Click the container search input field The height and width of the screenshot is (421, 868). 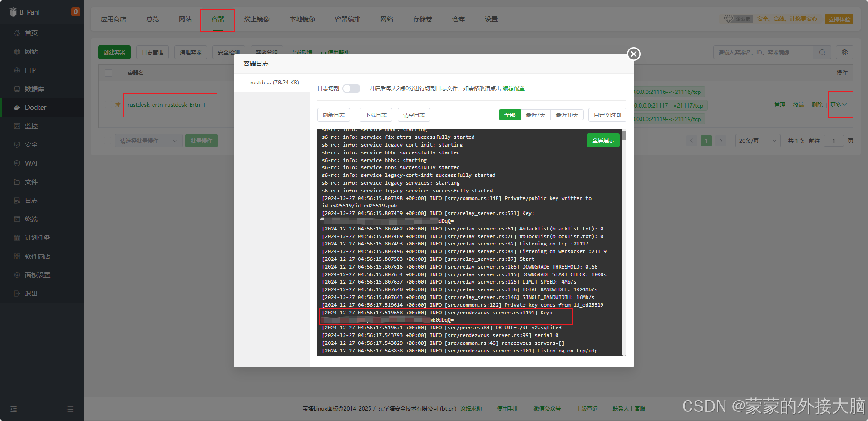[x=763, y=52]
